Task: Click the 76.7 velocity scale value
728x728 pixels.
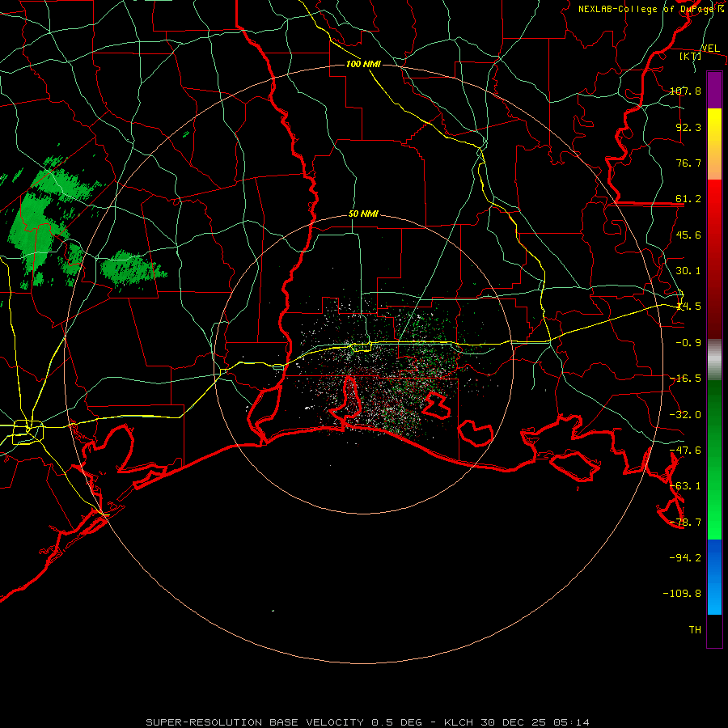Action: (688, 163)
